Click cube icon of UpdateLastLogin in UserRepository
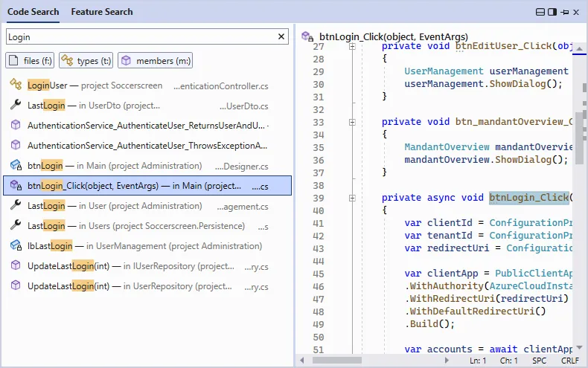 point(16,285)
